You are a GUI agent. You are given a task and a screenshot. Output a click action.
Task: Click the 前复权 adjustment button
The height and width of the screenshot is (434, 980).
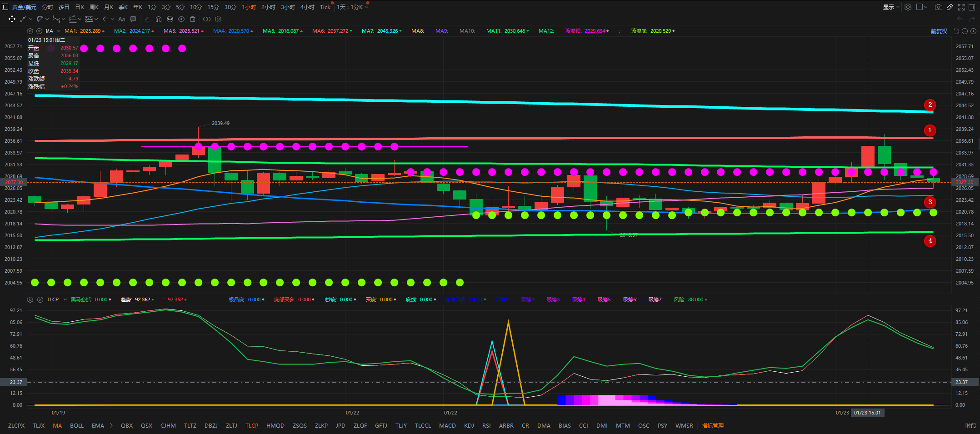(939, 31)
